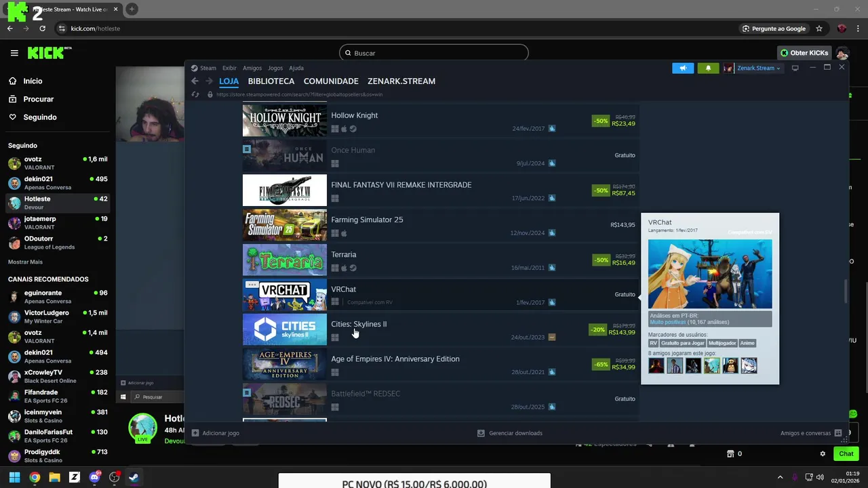Go back in the Steam store
Screen dimensions: 868x488
(x=195, y=81)
